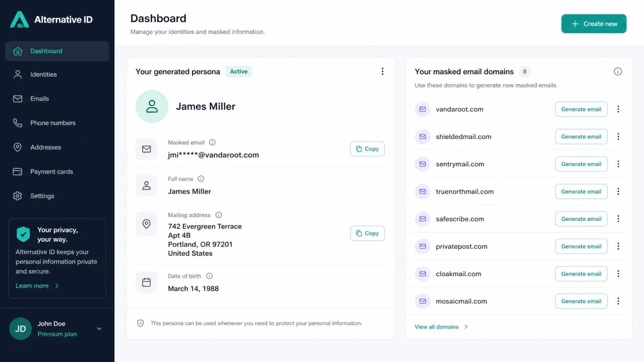Click the calendar icon in Date of birth row
This screenshot has height=362, width=644.
tap(147, 282)
